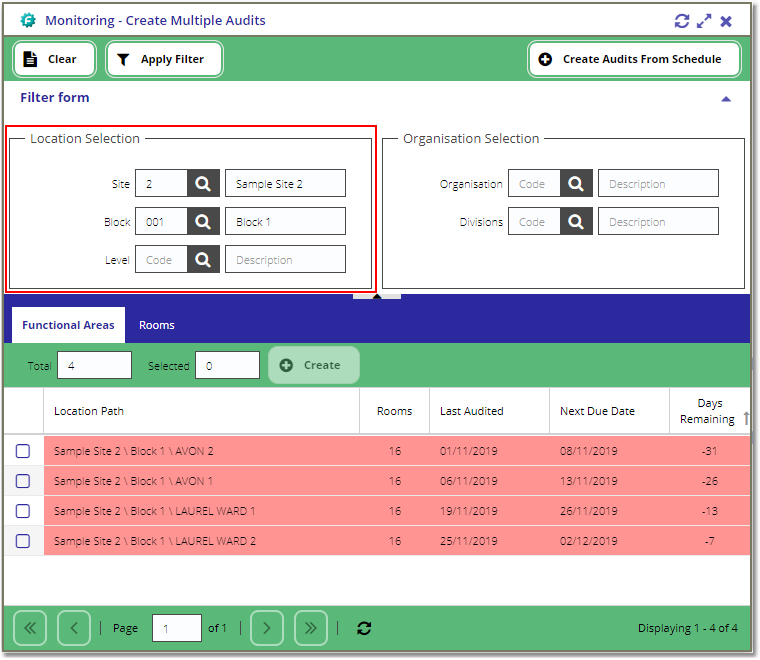
Task: Click the Site code field
Action: tap(161, 183)
